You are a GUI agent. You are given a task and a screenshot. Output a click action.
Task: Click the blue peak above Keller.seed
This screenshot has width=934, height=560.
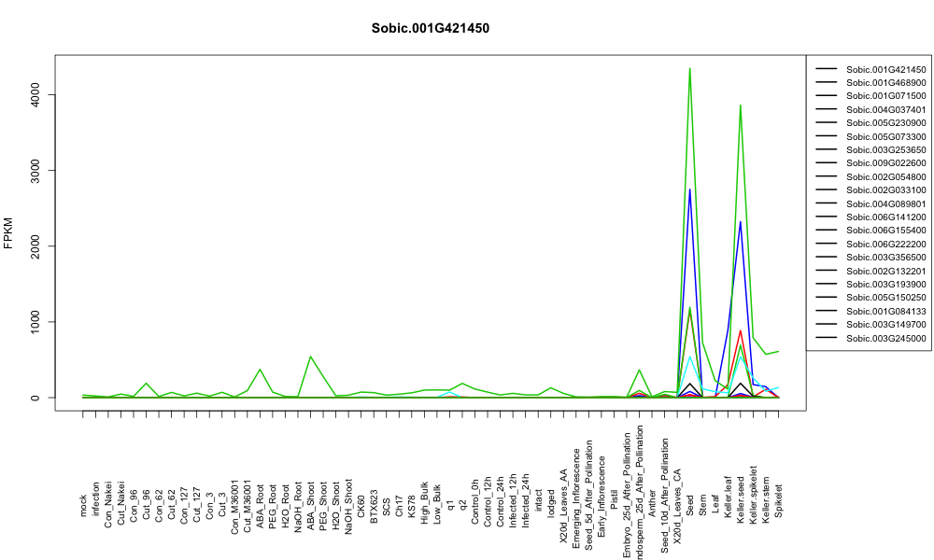tap(741, 222)
